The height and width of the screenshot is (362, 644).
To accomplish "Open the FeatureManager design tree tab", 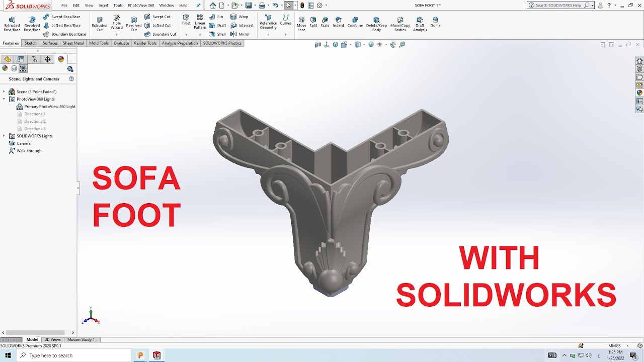I will pos(8,59).
